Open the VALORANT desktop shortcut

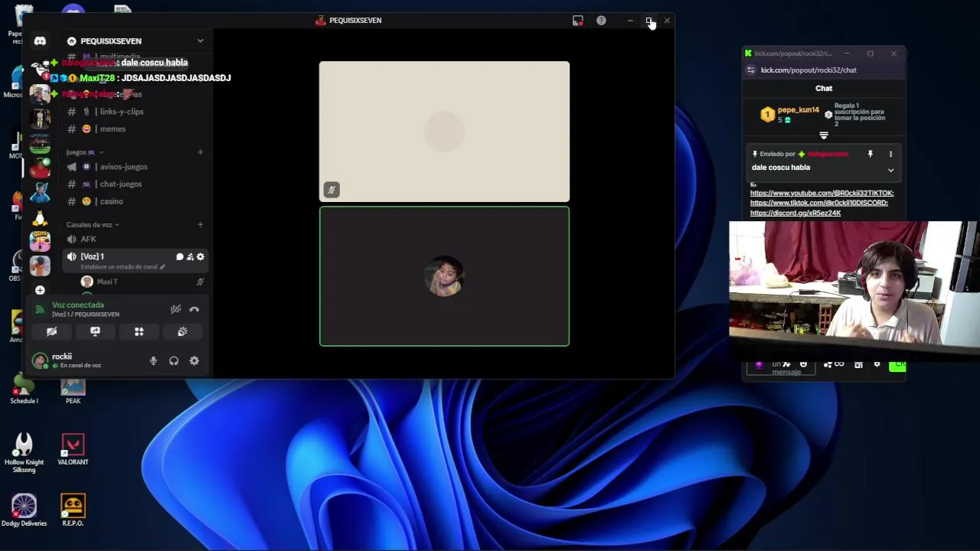pyautogui.click(x=73, y=449)
